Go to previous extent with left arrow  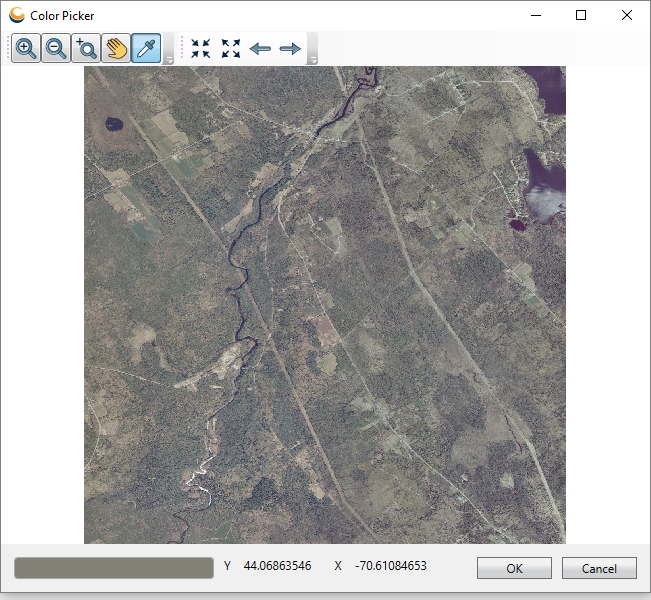click(260, 49)
